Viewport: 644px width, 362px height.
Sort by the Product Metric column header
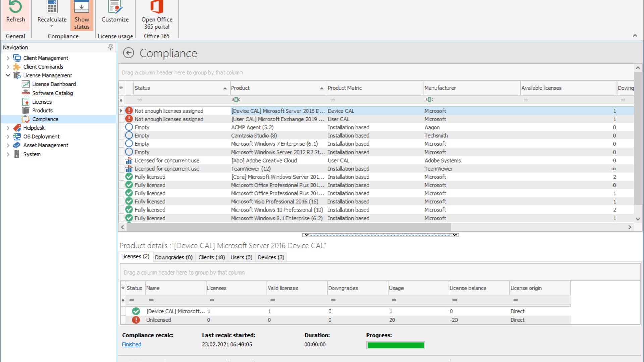pos(375,88)
